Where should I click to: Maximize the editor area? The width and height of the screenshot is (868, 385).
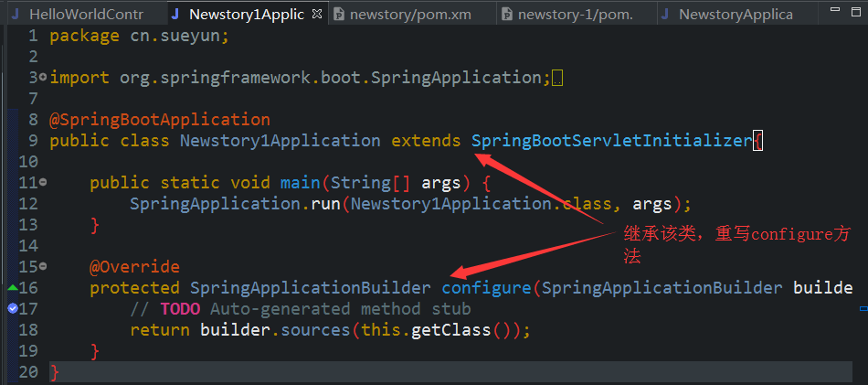coord(857,11)
